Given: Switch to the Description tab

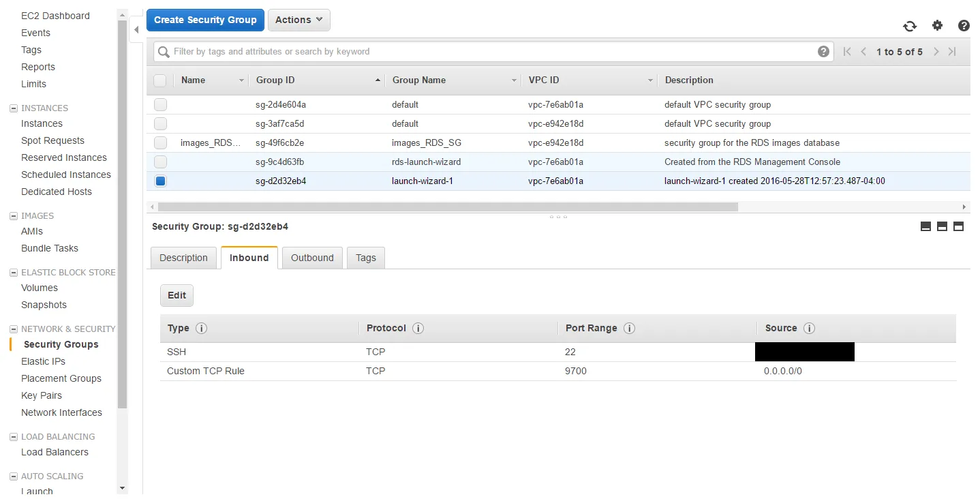Looking at the screenshot, I should (183, 258).
